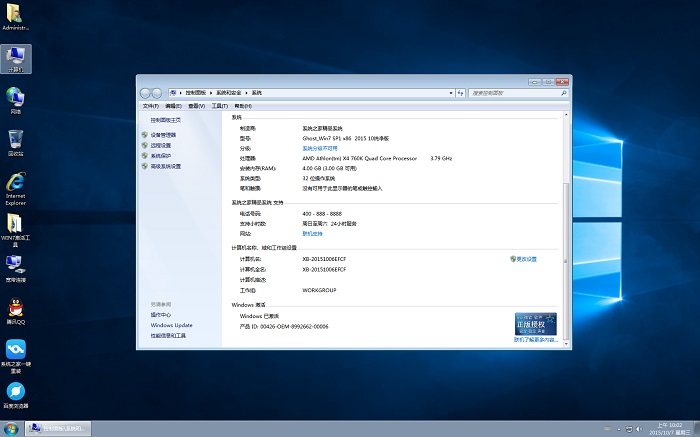The width and height of the screenshot is (700, 437).
Task: Click Control Panel breadcrumb in address bar
Action: (196, 93)
